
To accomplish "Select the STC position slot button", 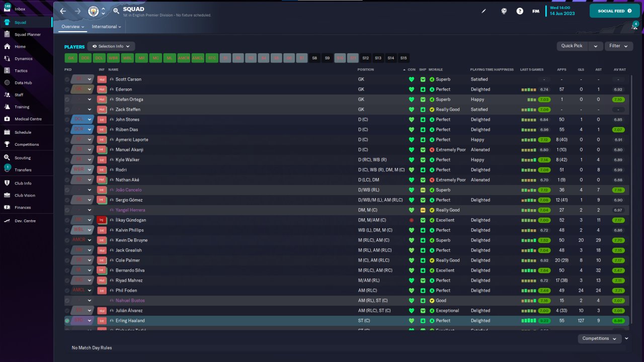I will tap(212, 58).
